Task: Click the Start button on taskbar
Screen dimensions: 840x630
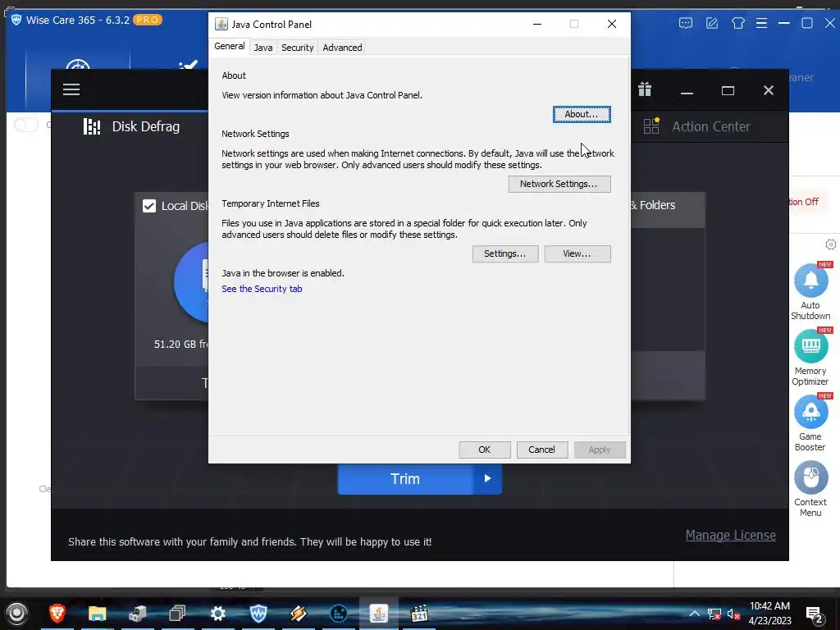Action: click(x=16, y=614)
